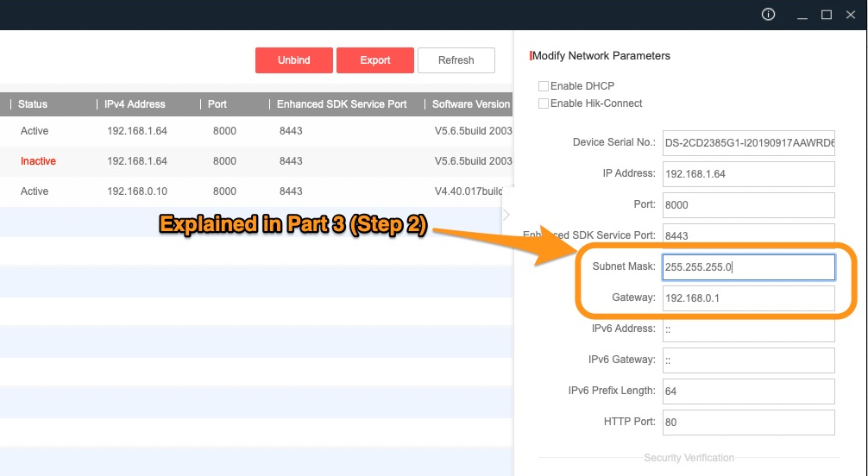Image resolution: width=868 pixels, height=476 pixels.
Task: Enable the DHCP checkbox
Action: (544, 86)
